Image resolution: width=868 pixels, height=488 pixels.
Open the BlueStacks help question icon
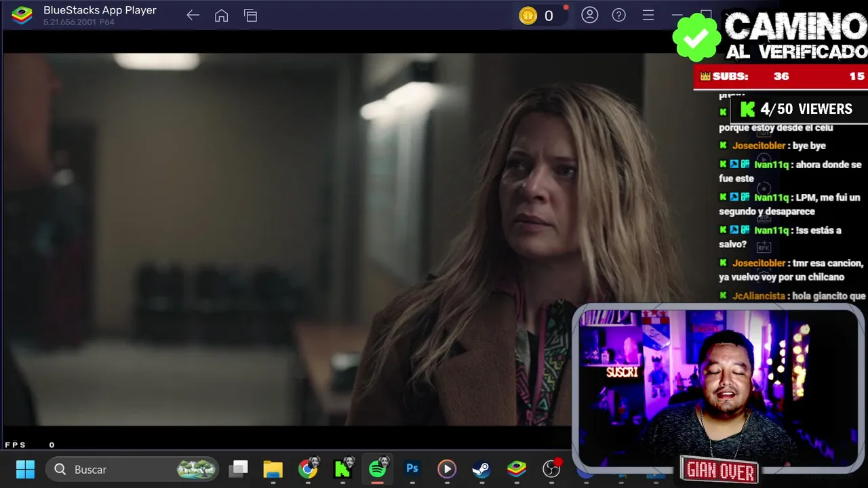(x=618, y=15)
